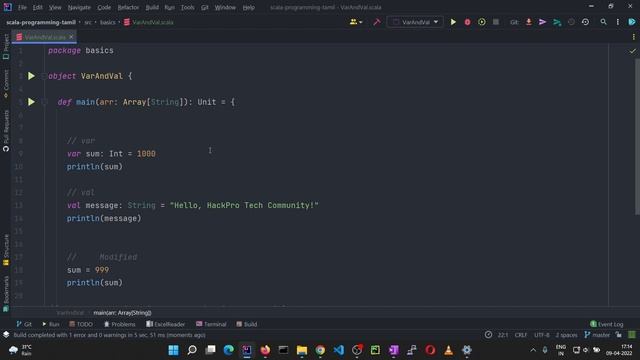Open the Window menu
The width and height of the screenshot is (640, 360).
tap(225, 7)
